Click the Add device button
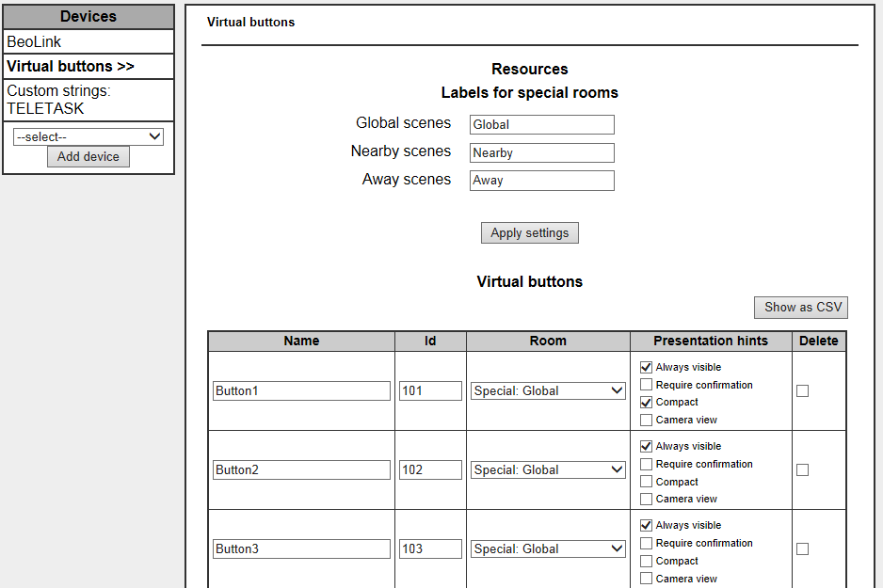Viewport: 883px width, 588px height. click(x=88, y=156)
